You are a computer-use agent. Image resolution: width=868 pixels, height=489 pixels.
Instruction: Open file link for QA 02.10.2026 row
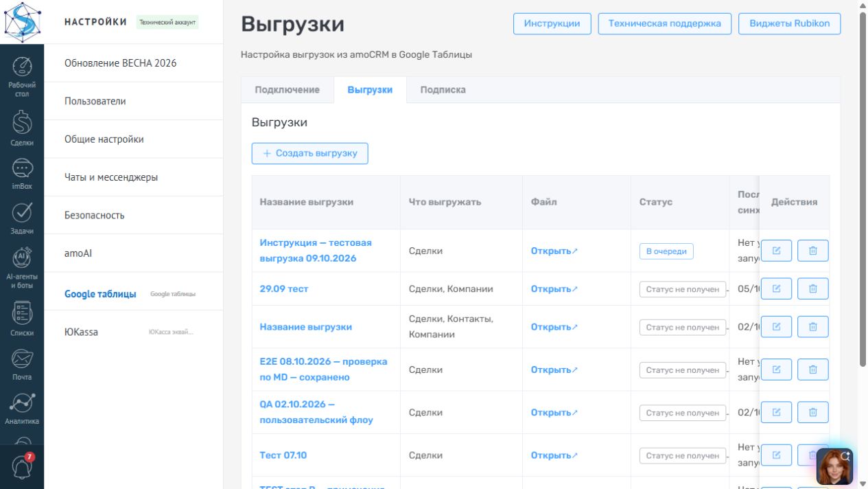point(554,413)
